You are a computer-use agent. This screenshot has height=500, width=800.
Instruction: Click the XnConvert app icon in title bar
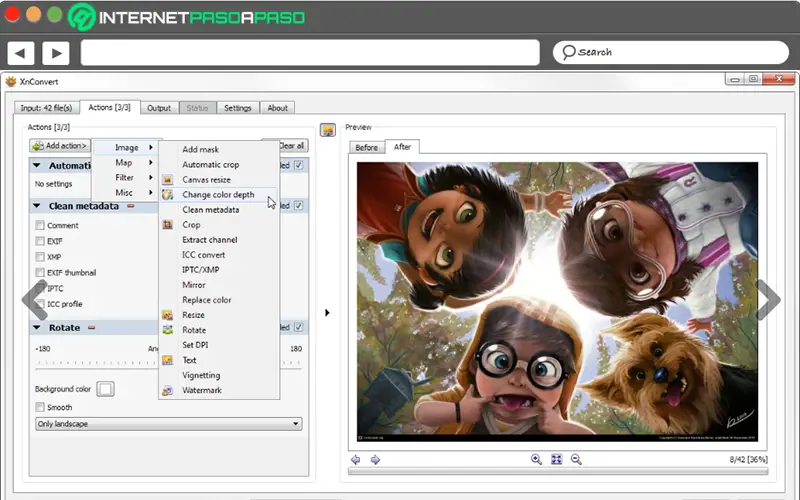[x=11, y=81]
